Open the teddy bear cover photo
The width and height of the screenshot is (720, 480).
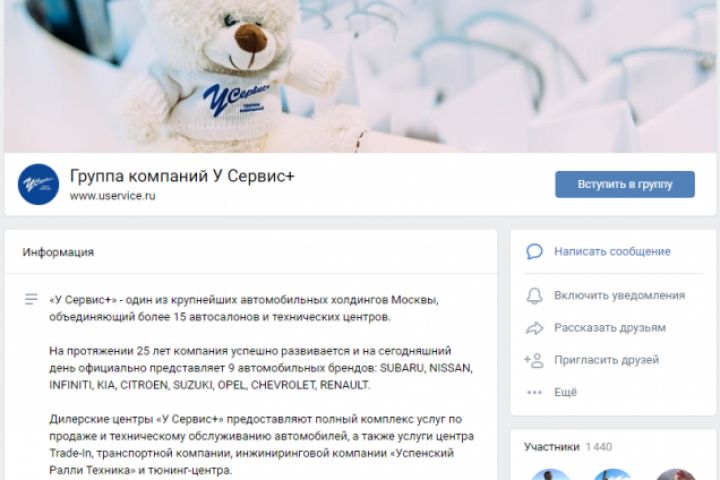click(x=360, y=76)
